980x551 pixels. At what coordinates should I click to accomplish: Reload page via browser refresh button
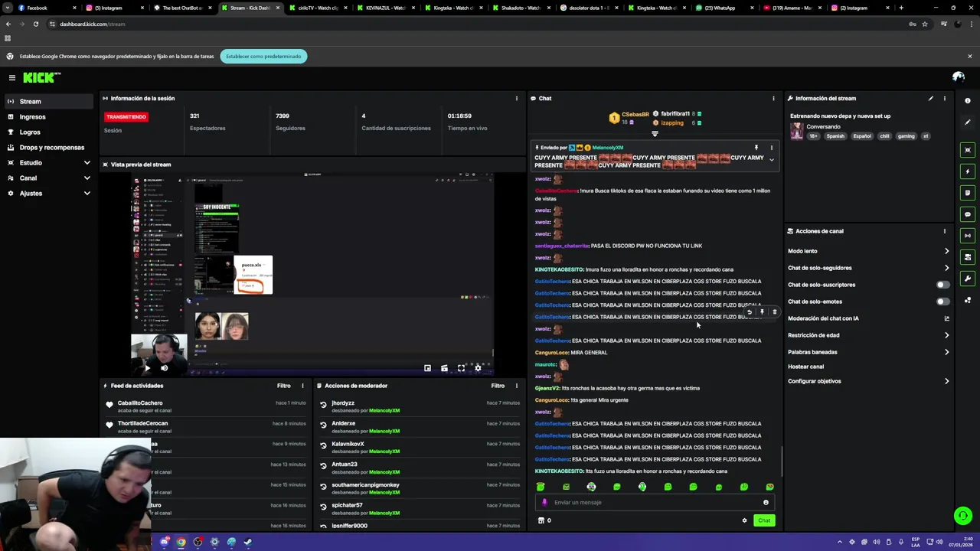click(x=35, y=24)
